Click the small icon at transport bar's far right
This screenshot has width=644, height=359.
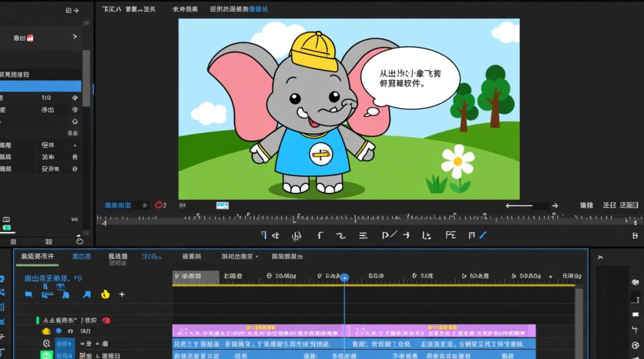coord(635,236)
